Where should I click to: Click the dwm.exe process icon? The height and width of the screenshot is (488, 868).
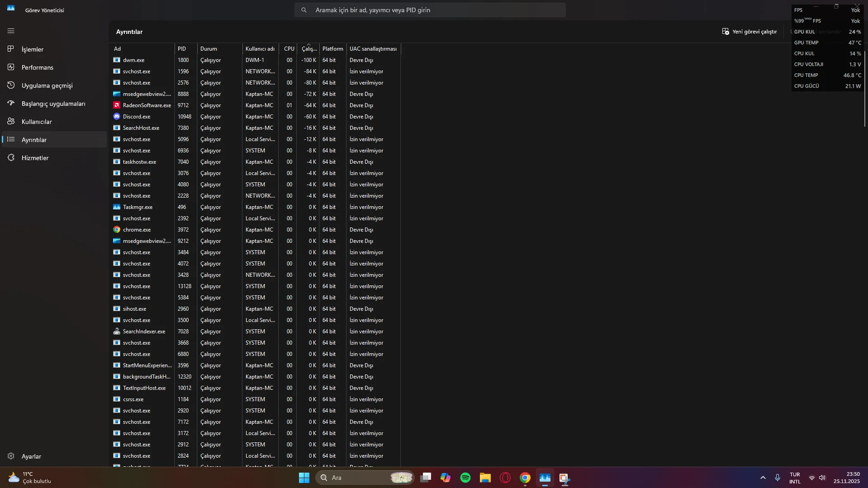117,60
